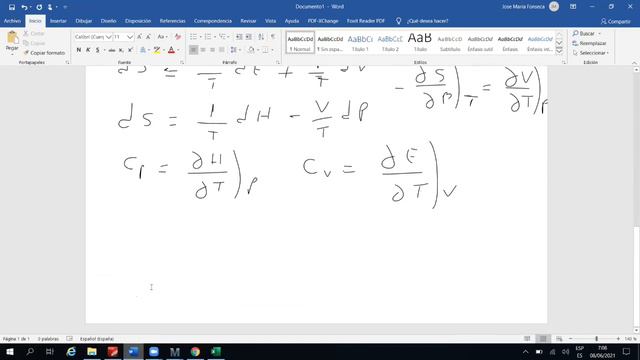Apply the Título 2 style
Screen dimensions: 640x360
[x=390, y=42]
